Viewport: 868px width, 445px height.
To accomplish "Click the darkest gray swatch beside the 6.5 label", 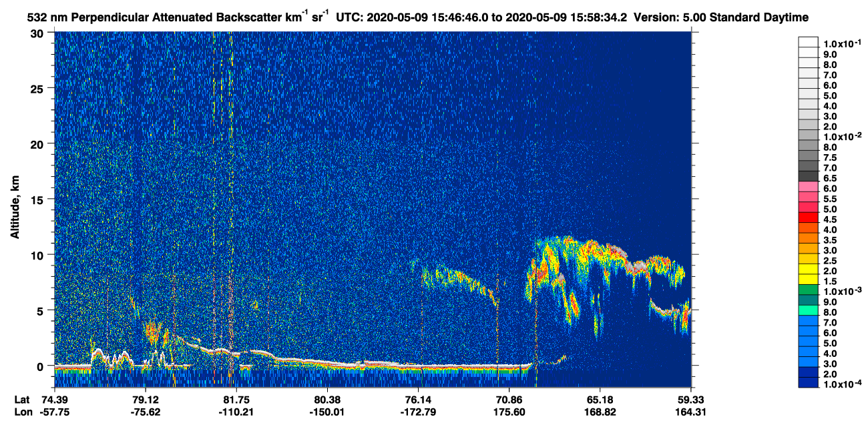I will point(808,177).
